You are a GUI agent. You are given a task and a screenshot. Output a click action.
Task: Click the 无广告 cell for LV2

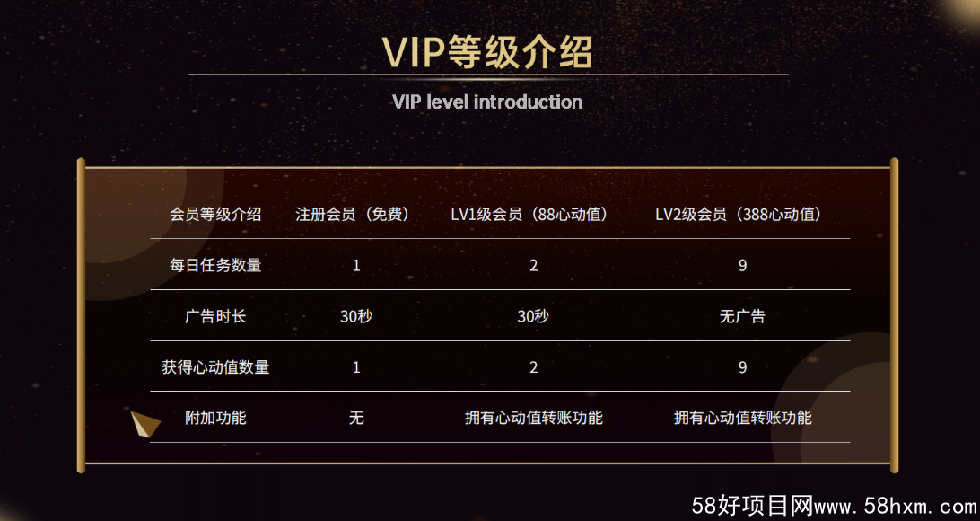pyautogui.click(x=742, y=316)
